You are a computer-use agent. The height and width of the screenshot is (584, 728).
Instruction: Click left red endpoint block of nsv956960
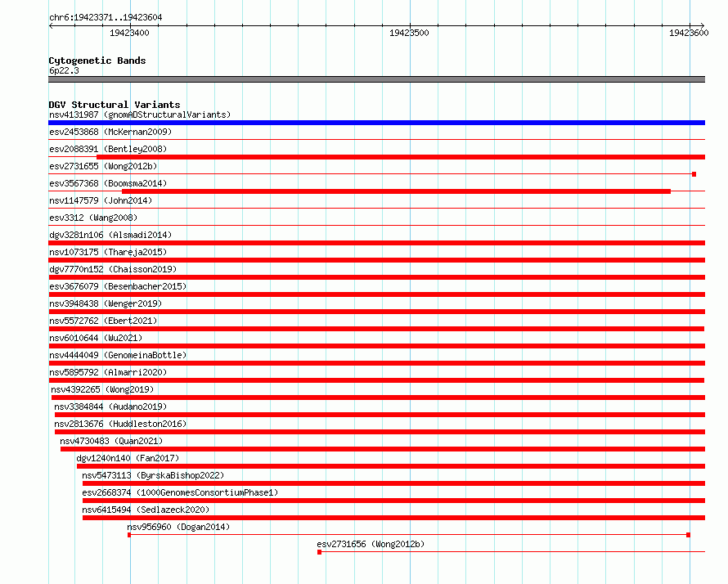129,535
